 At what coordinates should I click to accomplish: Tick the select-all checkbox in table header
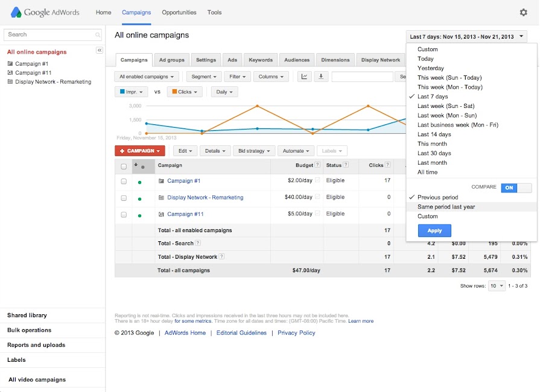(124, 166)
